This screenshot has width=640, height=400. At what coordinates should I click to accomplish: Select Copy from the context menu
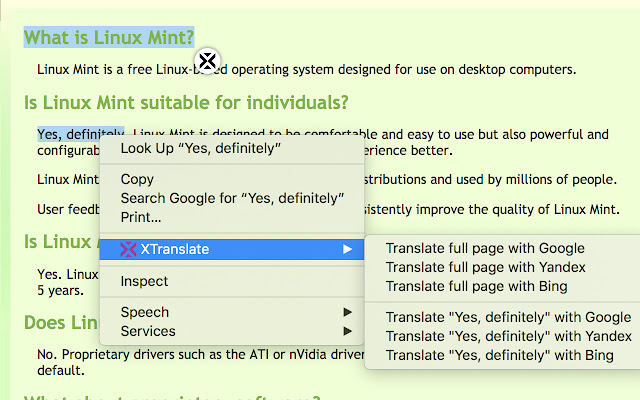click(x=137, y=179)
